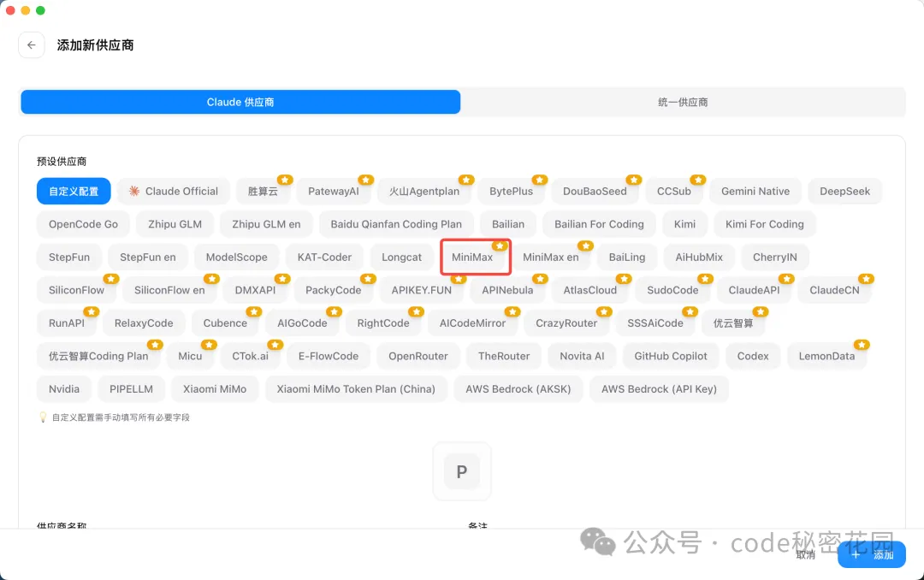Screen dimensions: 924x580
Task: Click the P provider avatar icon
Action: 462,471
